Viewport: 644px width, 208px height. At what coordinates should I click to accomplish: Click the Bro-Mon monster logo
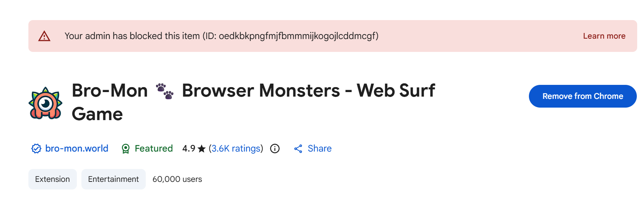point(45,103)
